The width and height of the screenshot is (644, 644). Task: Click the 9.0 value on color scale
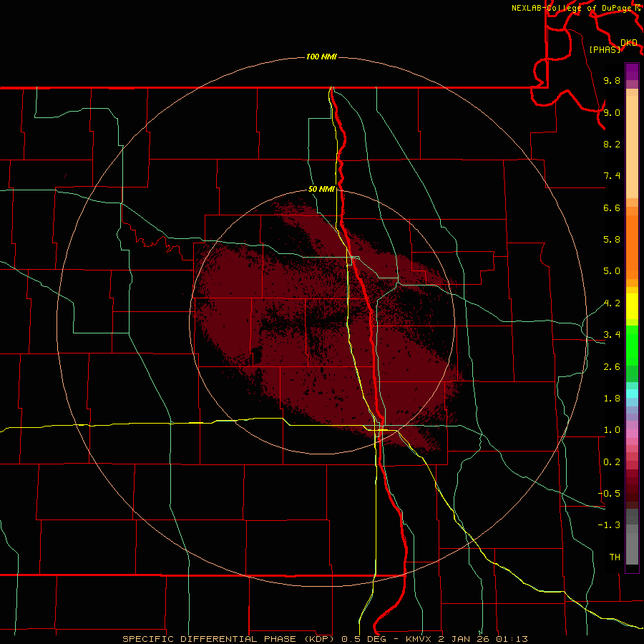[612, 112]
